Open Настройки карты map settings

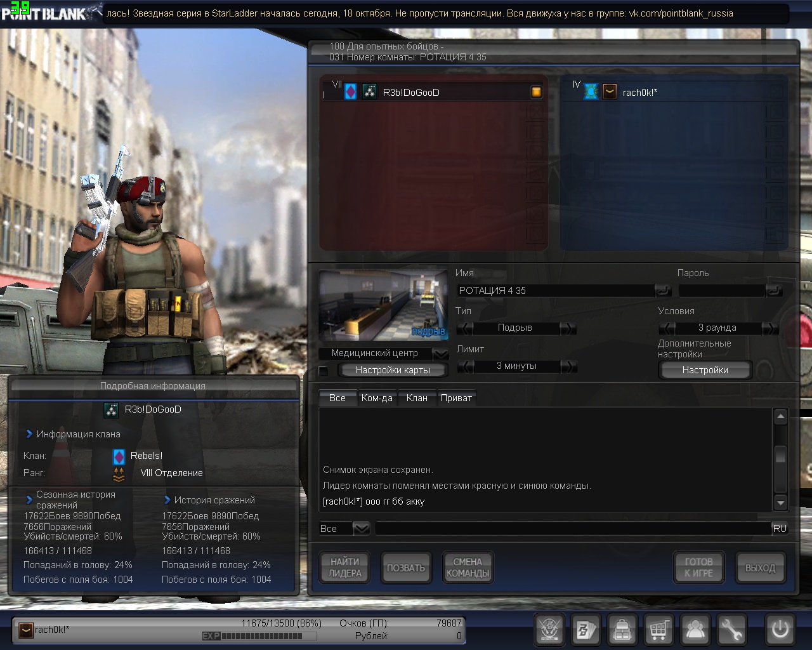click(393, 370)
